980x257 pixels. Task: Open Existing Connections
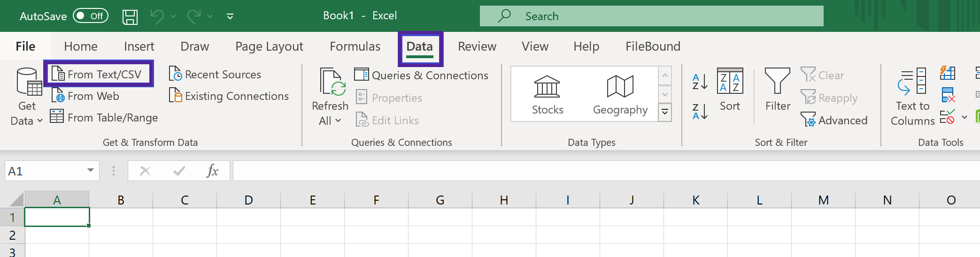point(229,96)
